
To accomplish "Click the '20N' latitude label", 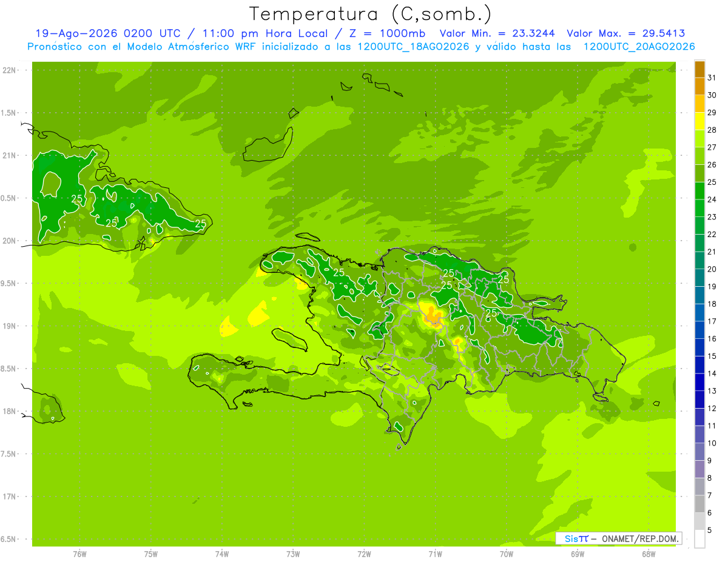I will pos(9,241).
